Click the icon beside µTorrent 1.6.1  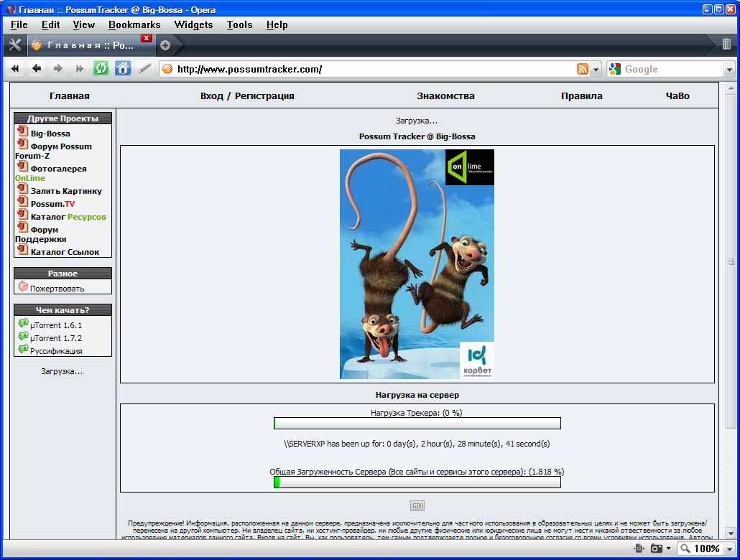[x=23, y=323]
